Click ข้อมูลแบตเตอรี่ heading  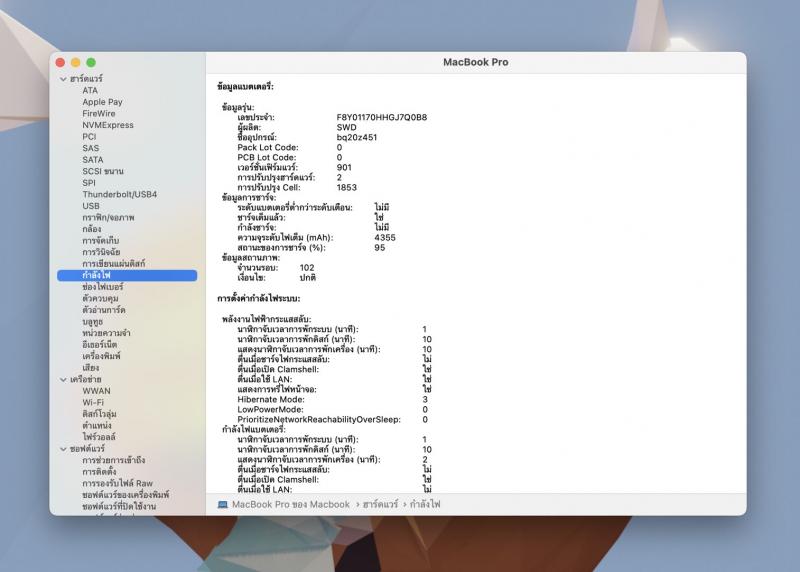245,87
